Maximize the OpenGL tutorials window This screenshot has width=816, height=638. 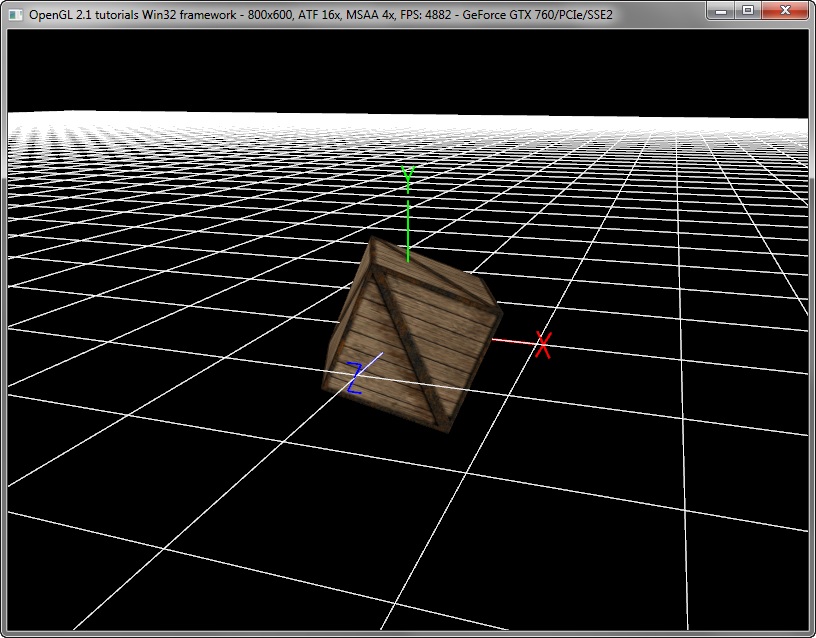[x=748, y=10]
